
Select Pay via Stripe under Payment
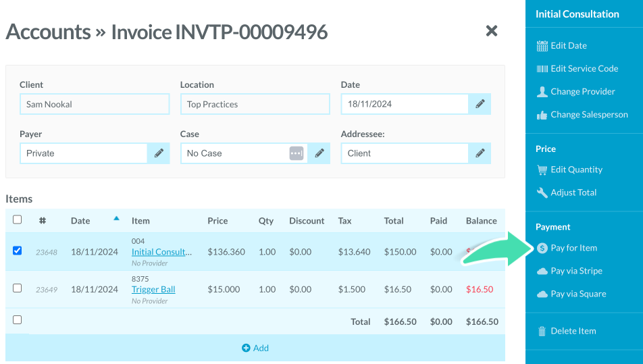pyautogui.click(x=576, y=271)
